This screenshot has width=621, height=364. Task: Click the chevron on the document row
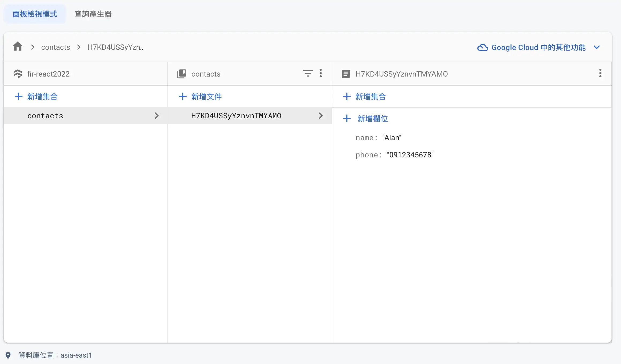pos(321,116)
